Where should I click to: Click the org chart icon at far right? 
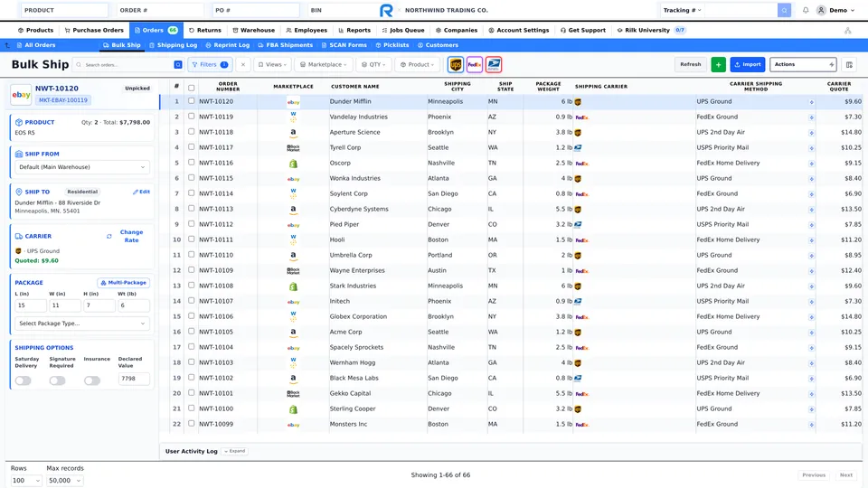pos(847,31)
